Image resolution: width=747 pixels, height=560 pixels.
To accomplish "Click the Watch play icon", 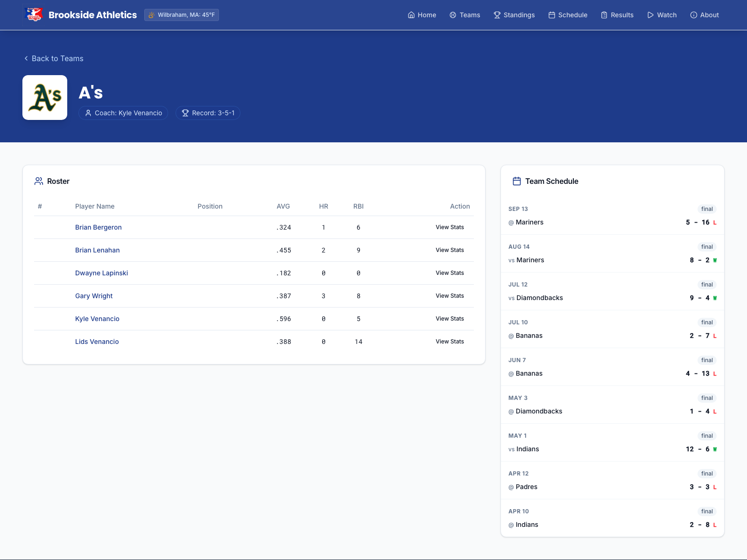I will click(x=650, y=15).
